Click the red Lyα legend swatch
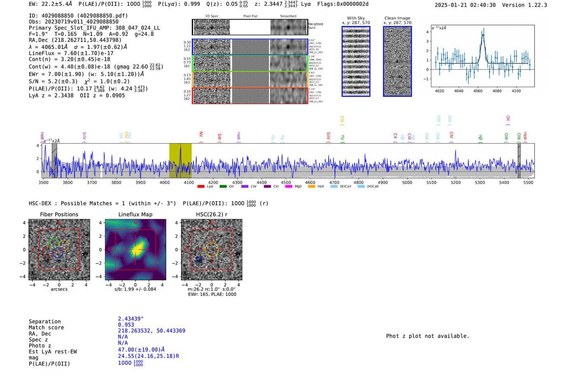 pyautogui.click(x=201, y=187)
